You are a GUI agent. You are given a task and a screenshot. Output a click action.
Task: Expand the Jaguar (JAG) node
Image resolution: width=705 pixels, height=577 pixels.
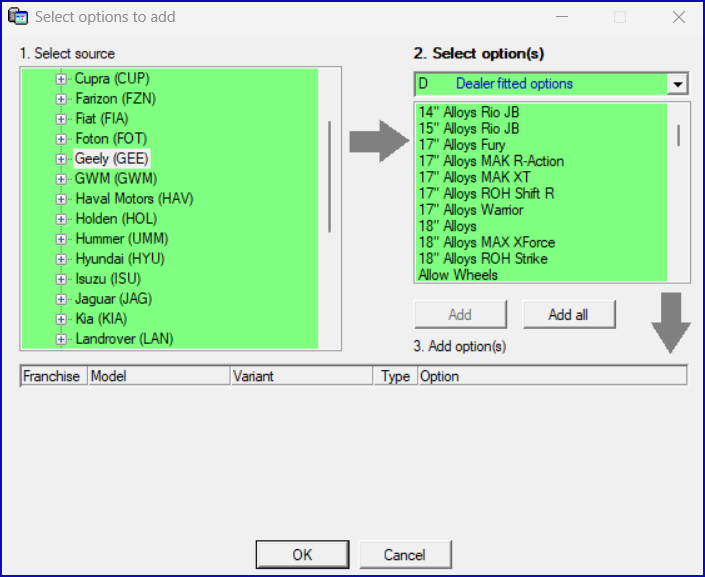[61, 300]
